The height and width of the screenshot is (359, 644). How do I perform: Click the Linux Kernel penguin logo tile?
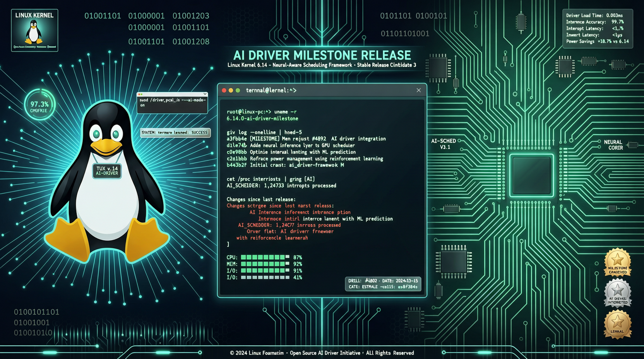tap(34, 31)
